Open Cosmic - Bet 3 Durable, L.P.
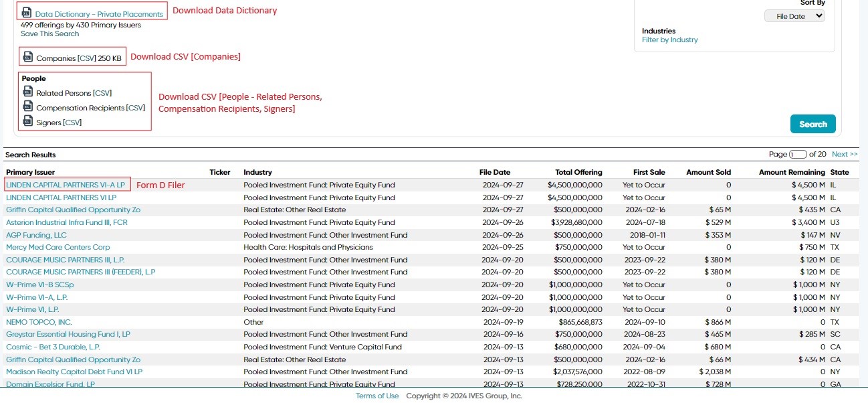Screen dimensions: 868x403 point(53,347)
